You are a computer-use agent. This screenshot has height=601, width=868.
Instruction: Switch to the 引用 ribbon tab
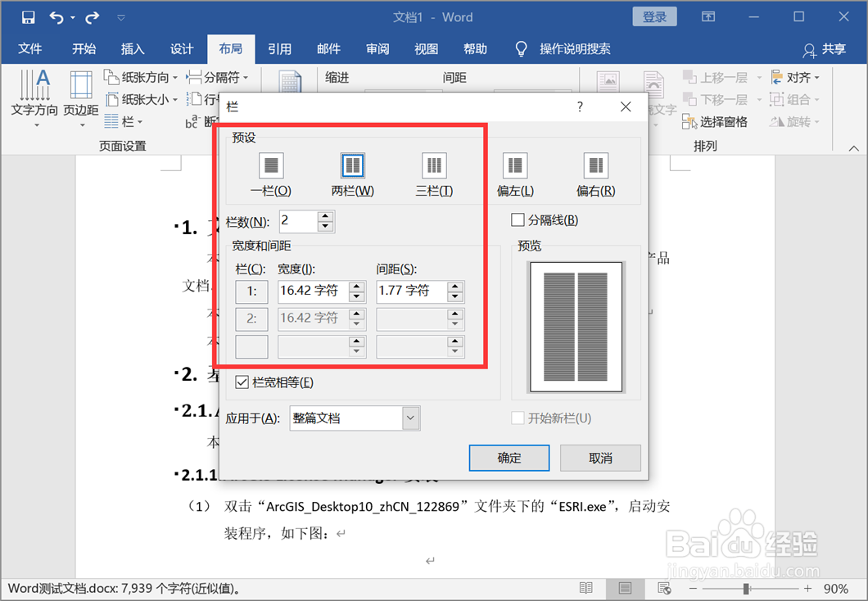[x=279, y=48]
